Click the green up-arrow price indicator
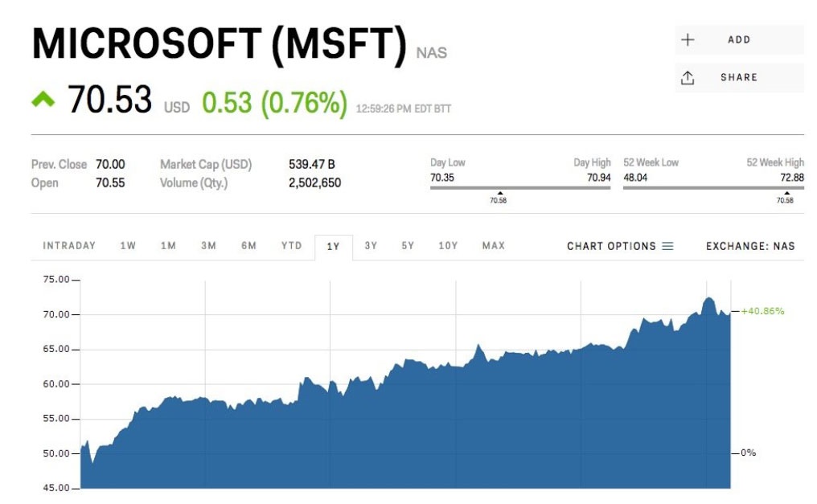The image size is (817, 504). coord(43,100)
